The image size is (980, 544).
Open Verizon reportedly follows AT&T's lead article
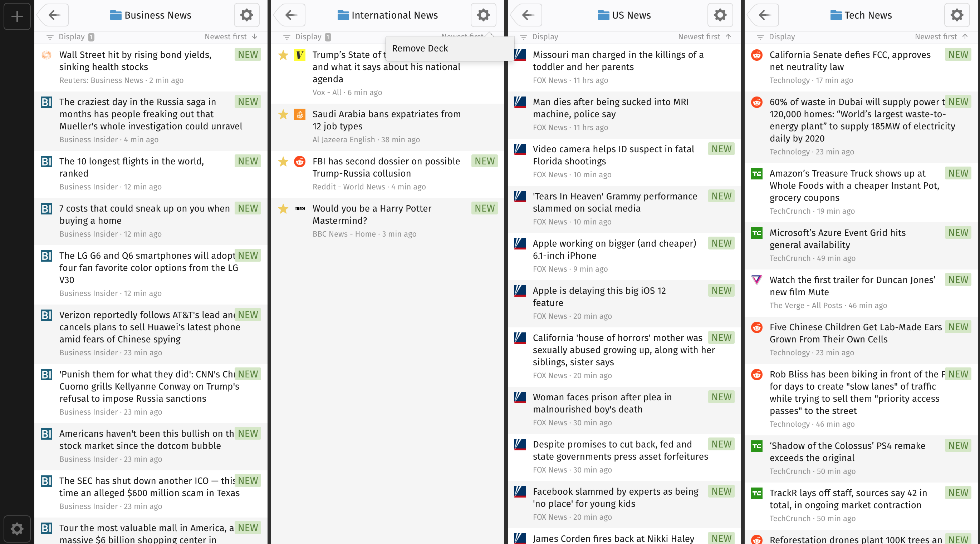click(x=151, y=334)
